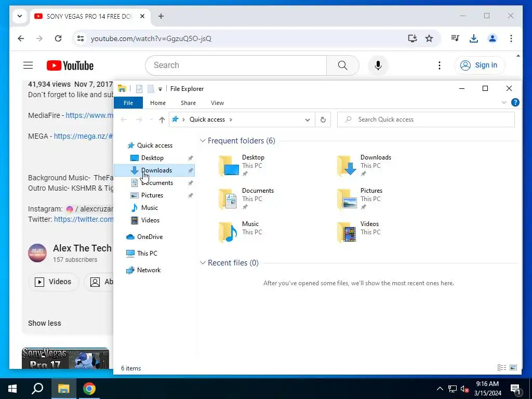Select Videos in the left sidebar
This screenshot has width=532, height=399.
(x=150, y=220)
